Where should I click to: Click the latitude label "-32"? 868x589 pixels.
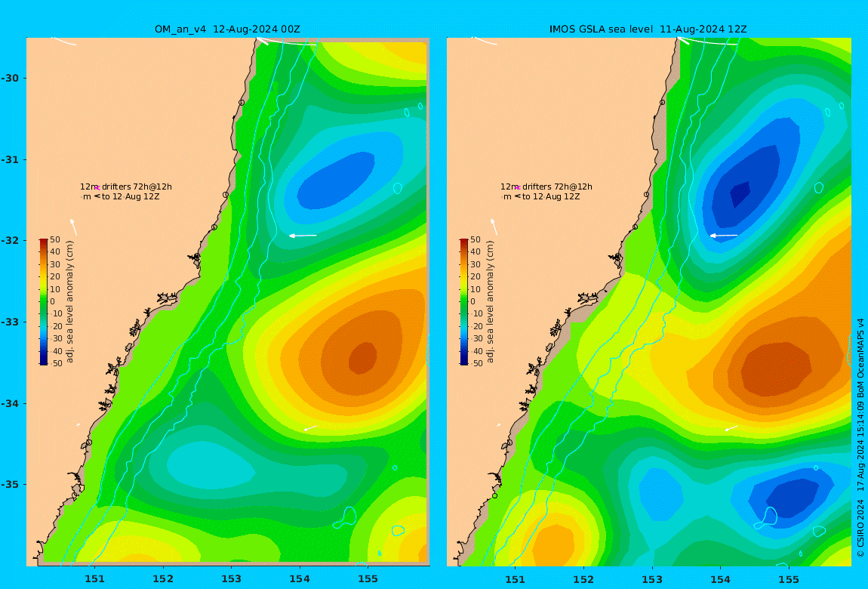[x=10, y=240]
